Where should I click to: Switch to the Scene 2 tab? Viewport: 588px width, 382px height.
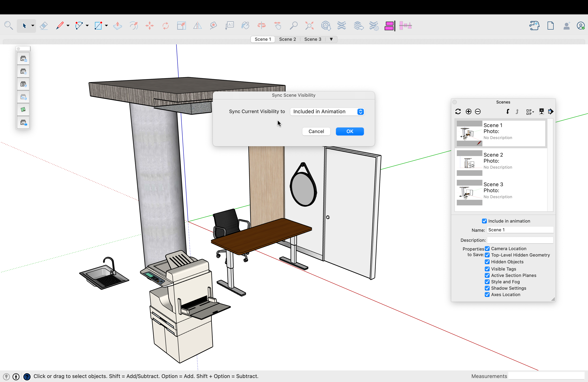287,39
